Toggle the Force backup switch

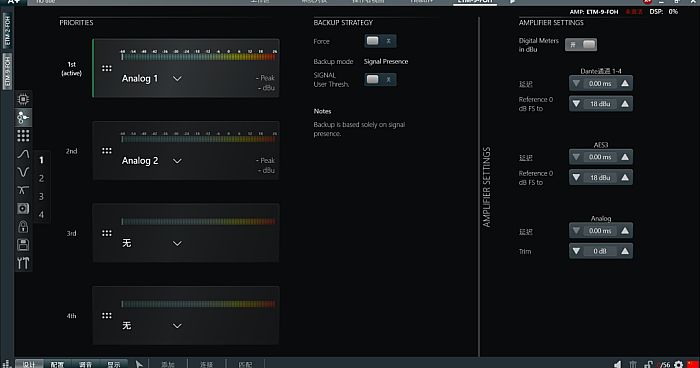tap(380, 41)
